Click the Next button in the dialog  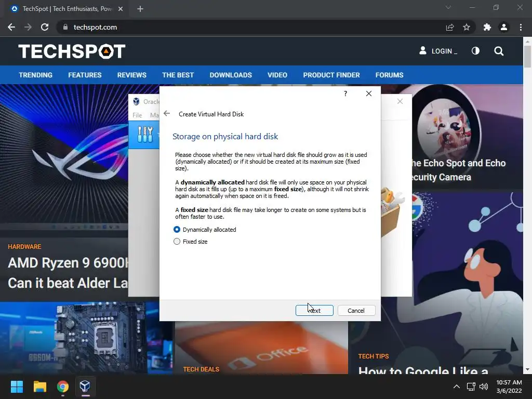(x=314, y=311)
